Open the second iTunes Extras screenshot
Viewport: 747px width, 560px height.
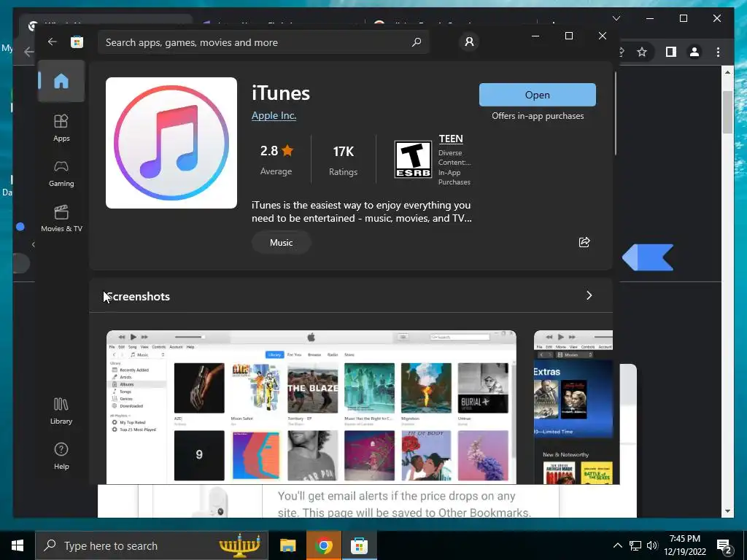pos(573,407)
